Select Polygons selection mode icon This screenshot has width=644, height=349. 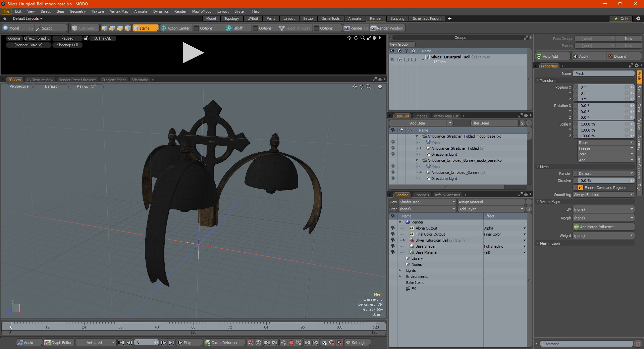click(x=120, y=28)
